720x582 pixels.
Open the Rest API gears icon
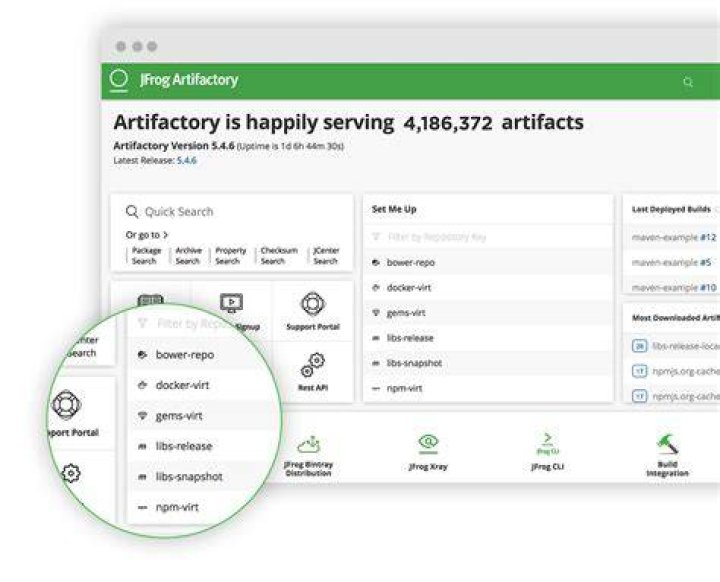click(x=313, y=365)
